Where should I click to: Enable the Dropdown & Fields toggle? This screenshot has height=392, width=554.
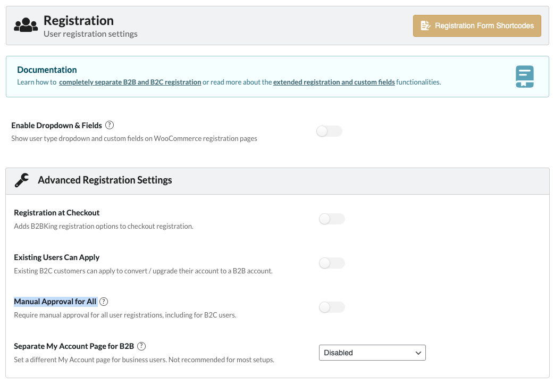click(x=329, y=131)
